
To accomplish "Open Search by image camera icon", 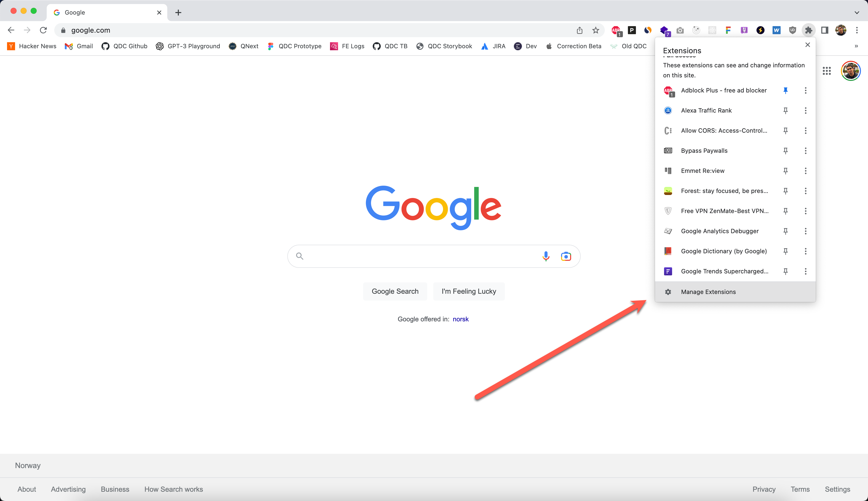I will pyautogui.click(x=566, y=256).
